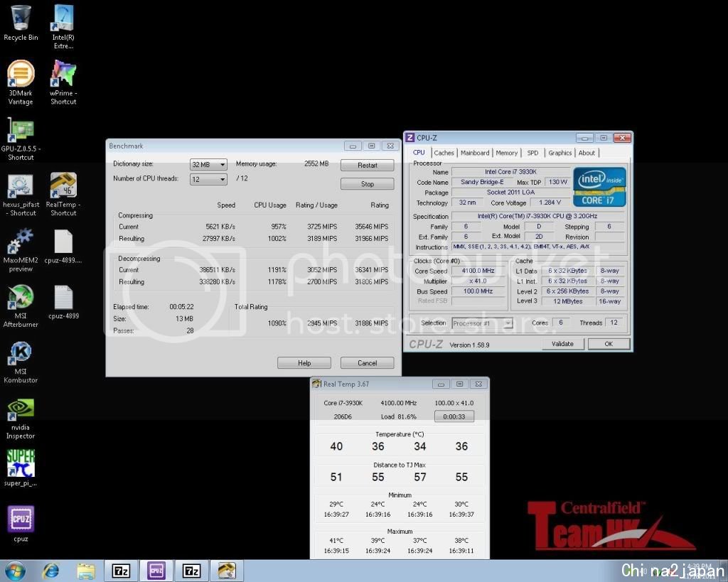Launch the Intel(R) Extre... desktop shortcut
The width and height of the screenshot is (728, 582).
click(x=63, y=27)
